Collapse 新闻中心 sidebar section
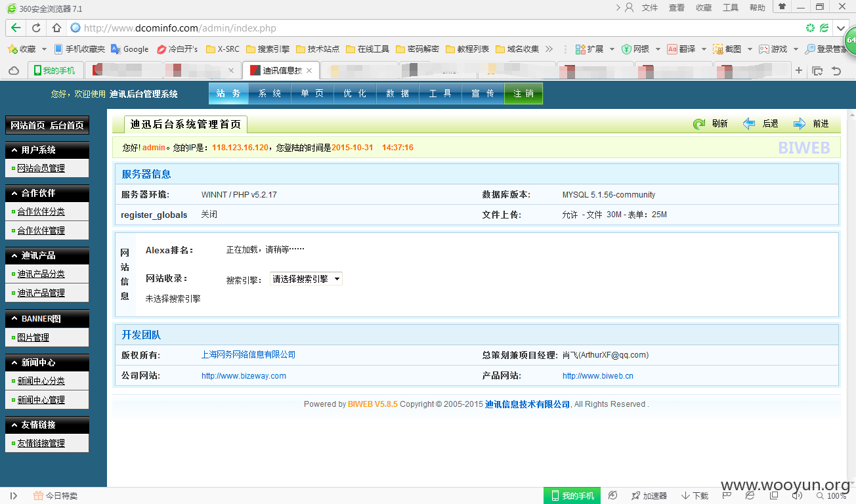Viewport: 856px width, 504px height. [x=47, y=362]
